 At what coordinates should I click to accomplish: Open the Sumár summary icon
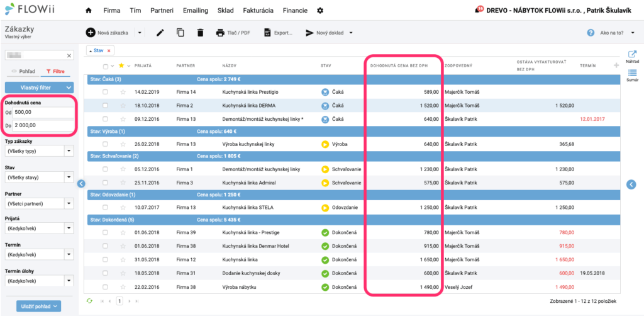coord(632,76)
